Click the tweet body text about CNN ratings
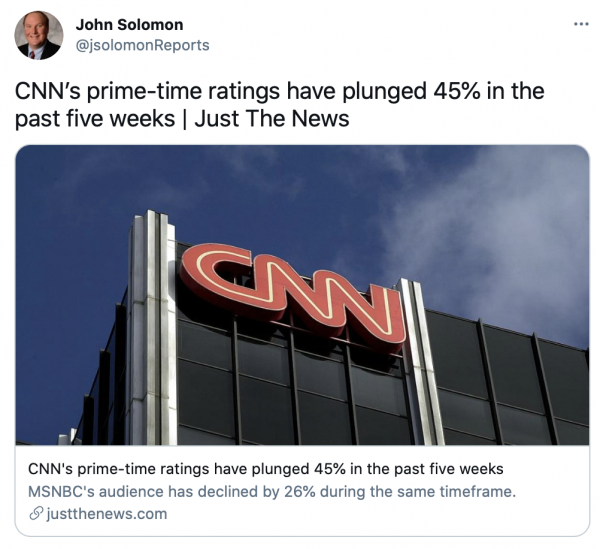The image size is (600, 549). (x=279, y=105)
